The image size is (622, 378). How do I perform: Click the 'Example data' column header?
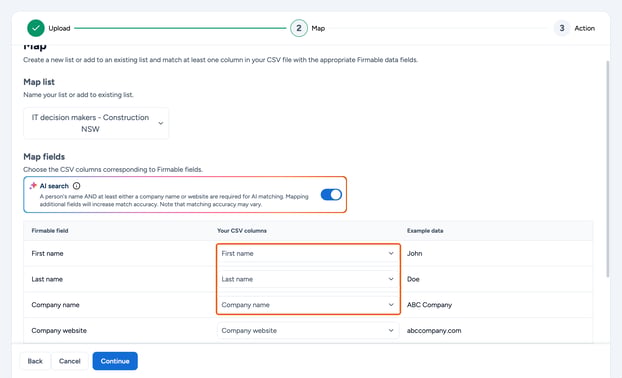click(425, 230)
